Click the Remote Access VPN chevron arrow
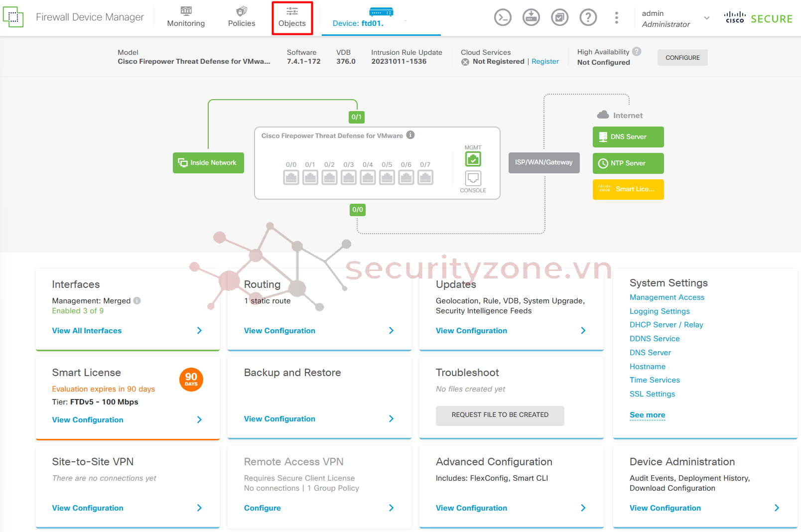The image size is (801, 532). point(391,508)
